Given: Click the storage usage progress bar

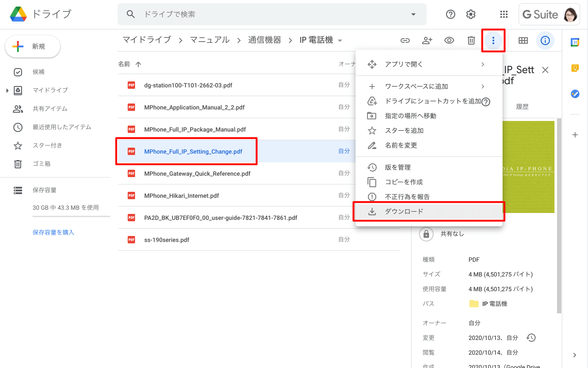Looking at the screenshot, I should (x=71, y=216).
